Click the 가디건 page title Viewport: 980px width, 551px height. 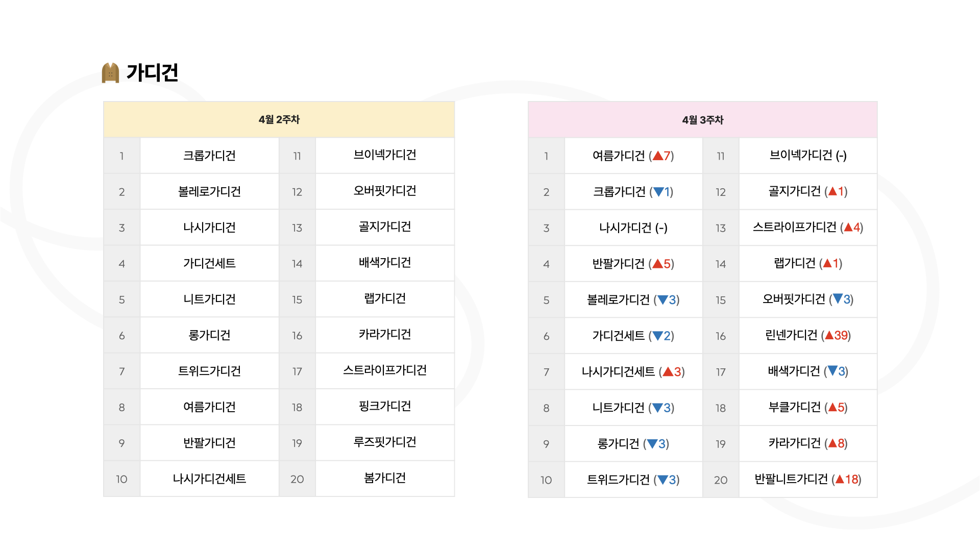[x=152, y=72]
